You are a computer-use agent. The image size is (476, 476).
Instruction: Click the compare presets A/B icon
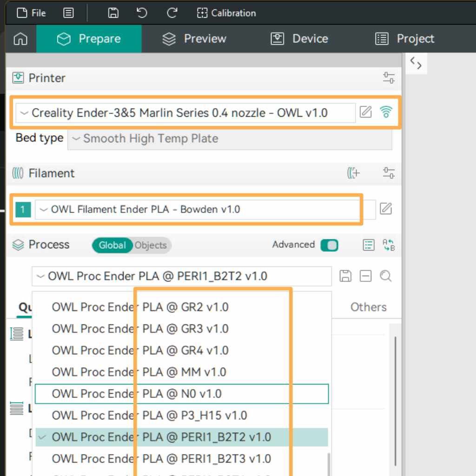tap(388, 245)
